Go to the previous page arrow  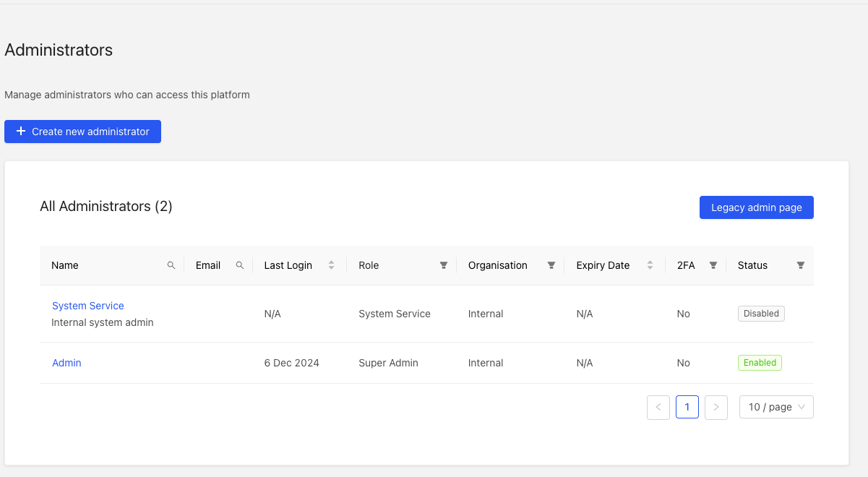click(658, 407)
